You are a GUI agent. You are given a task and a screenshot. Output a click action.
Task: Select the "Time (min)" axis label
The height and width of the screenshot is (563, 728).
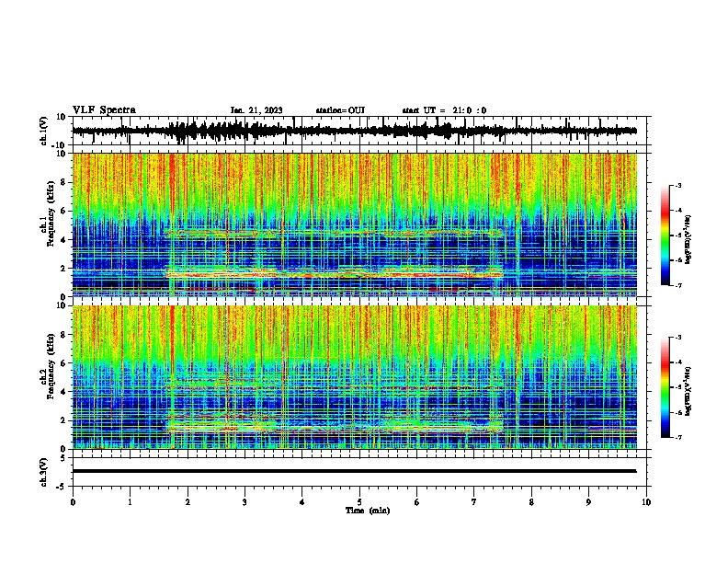coord(368,511)
